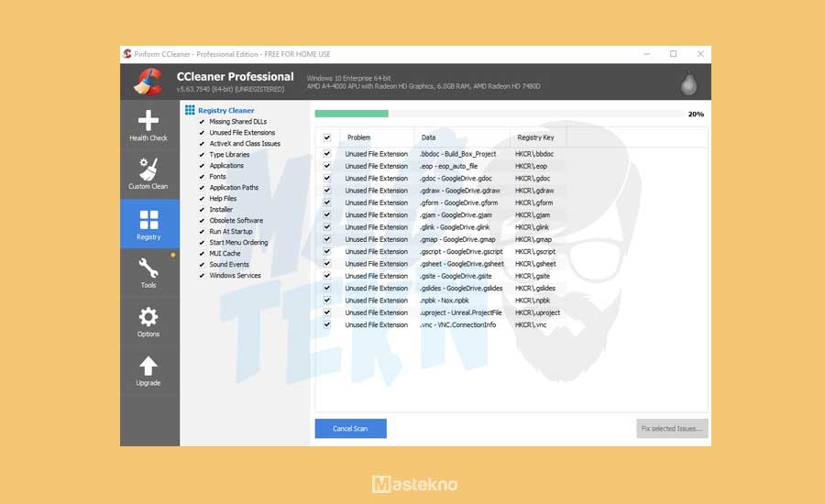This screenshot has height=504, width=825.
Task: Uncheck the .gjam GoogleDrive.gjam row checkbox
Action: (327, 214)
